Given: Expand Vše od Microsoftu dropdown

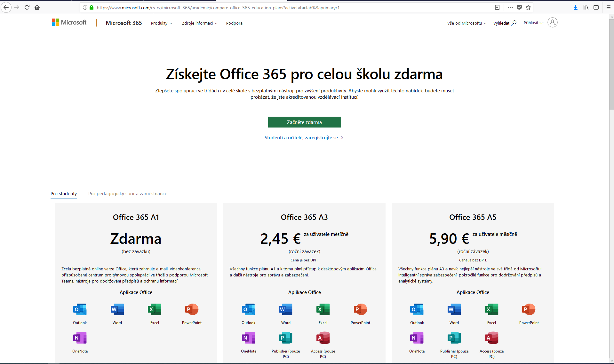Looking at the screenshot, I should pyautogui.click(x=467, y=23).
